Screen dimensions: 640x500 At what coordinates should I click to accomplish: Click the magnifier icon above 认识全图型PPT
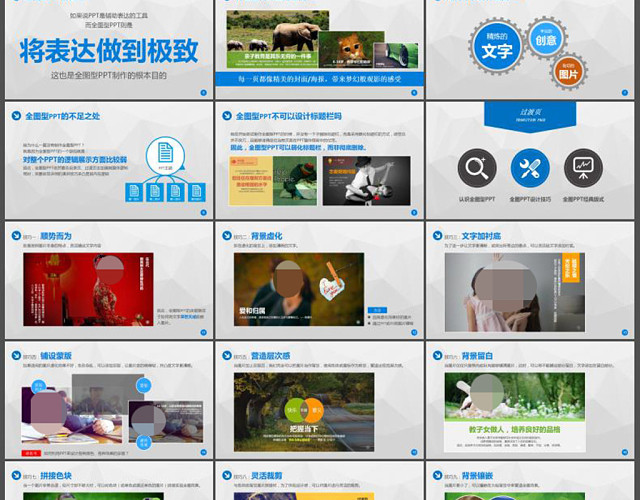pyautogui.click(x=477, y=168)
